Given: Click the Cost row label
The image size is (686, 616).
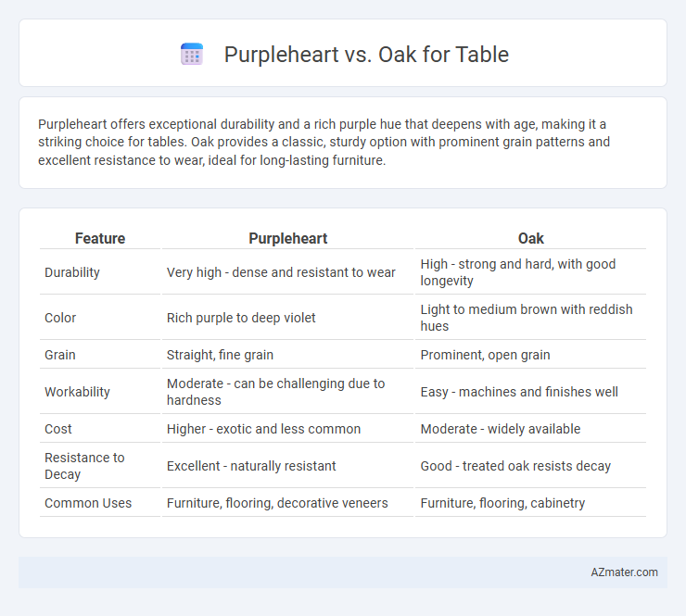Looking at the screenshot, I should [x=58, y=429].
